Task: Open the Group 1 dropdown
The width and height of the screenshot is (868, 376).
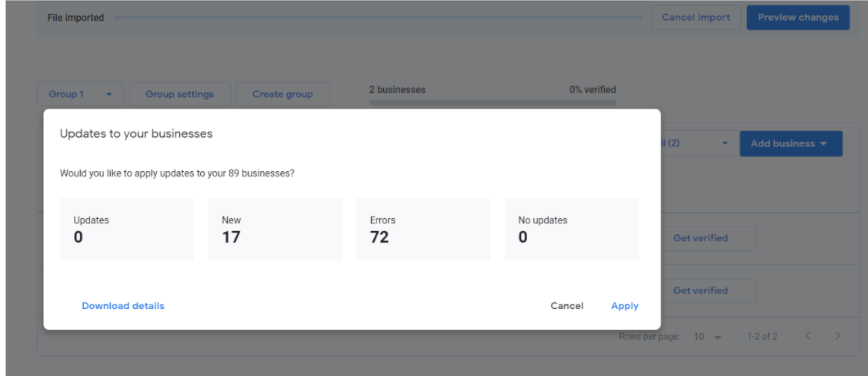Action: click(80, 94)
